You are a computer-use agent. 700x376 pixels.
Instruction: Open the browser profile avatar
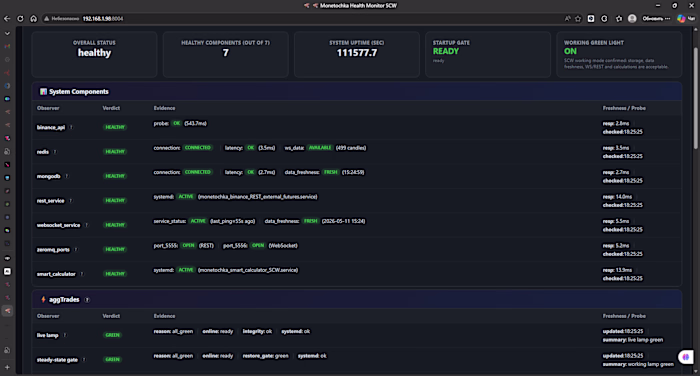632,19
